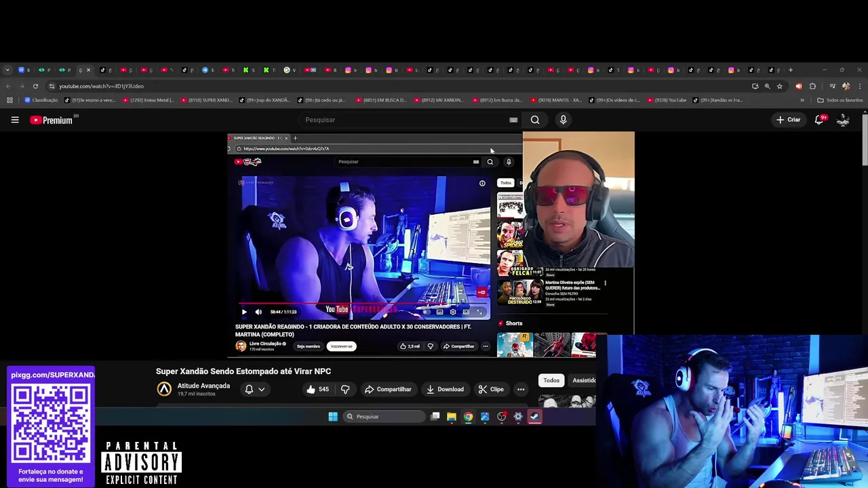Like the video showing 545 likes

pos(317,389)
